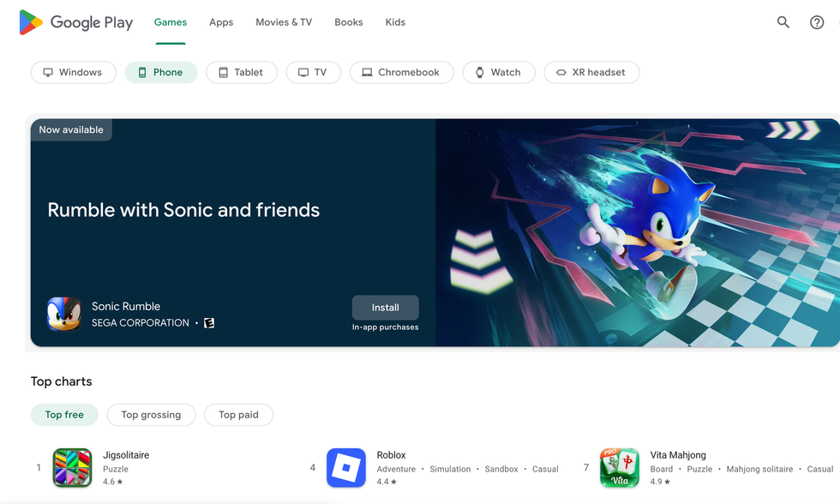The height and width of the screenshot is (504, 840).
Task: Toggle the Tablet device filter
Action: tap(242, 72)
